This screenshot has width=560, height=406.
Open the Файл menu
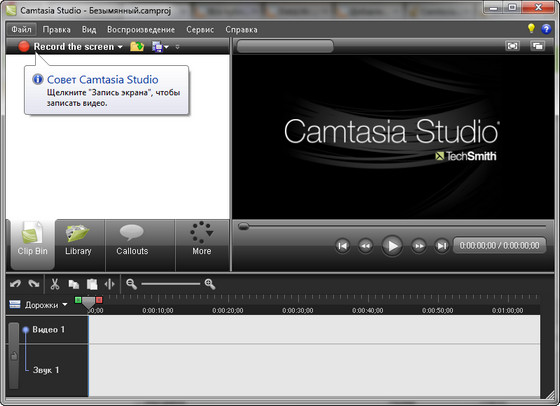click(21, 29)
